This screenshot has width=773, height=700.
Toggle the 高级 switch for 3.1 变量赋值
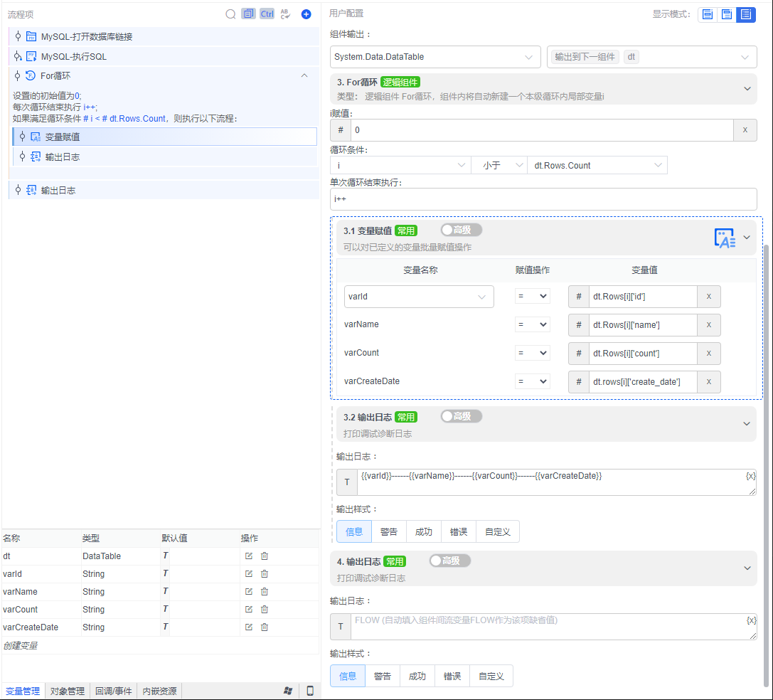click(461, 230)
